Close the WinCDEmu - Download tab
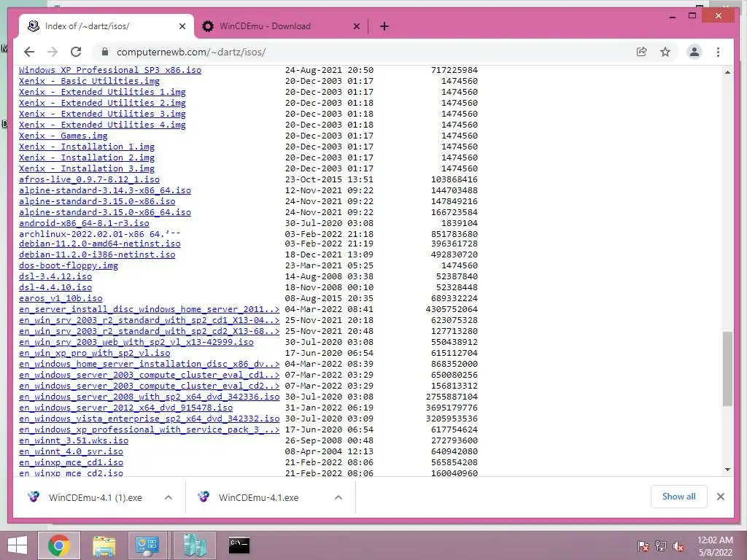The width and height of the screenshot is (747, 560). pyautogui.click(x=356, y=26)
